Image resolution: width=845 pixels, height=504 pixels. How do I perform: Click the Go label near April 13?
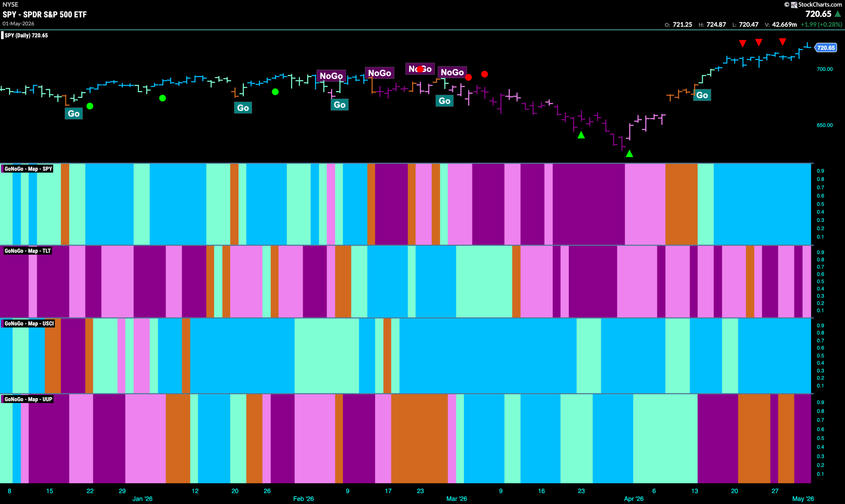[x=702, y=95]
